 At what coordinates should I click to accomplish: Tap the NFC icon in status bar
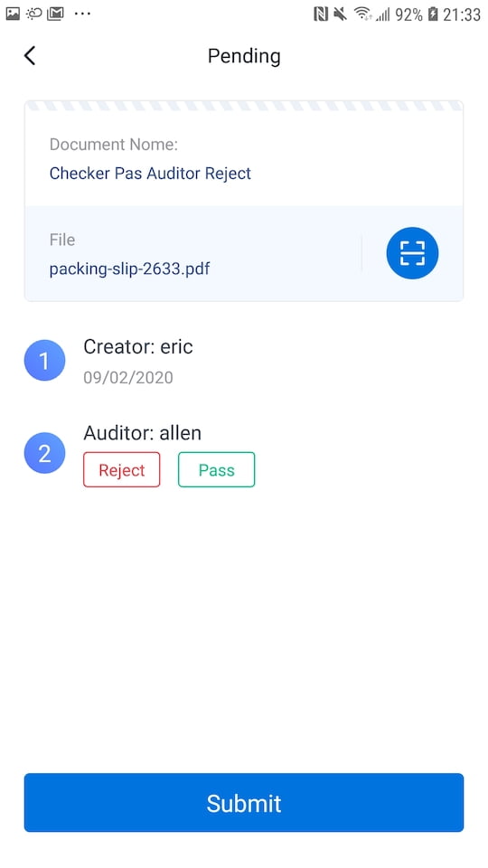tap(321, 14)
